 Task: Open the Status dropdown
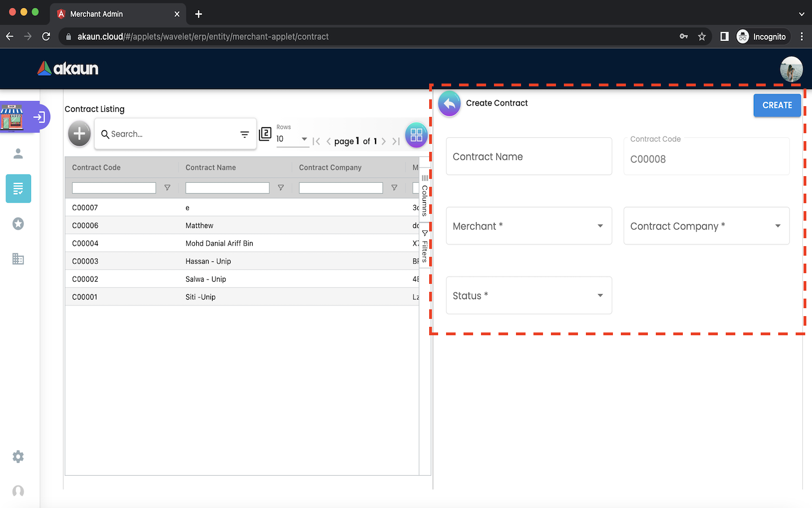[x=528, y=295]
